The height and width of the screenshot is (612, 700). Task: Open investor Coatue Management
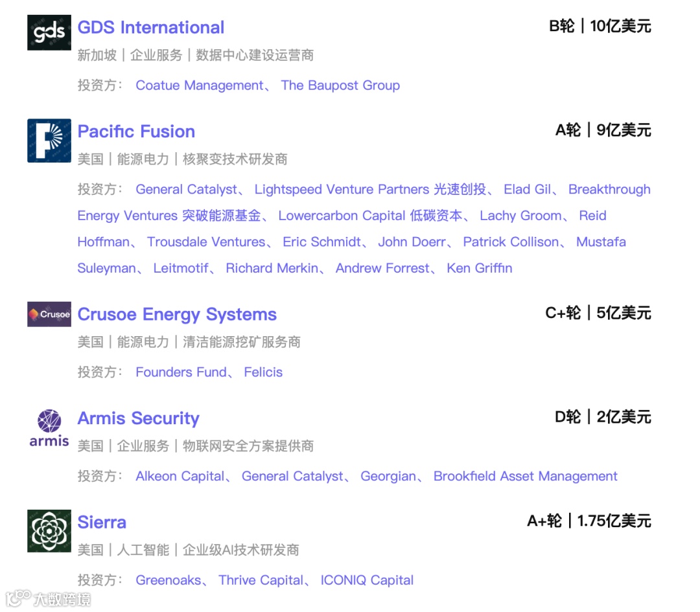point(200,85)
